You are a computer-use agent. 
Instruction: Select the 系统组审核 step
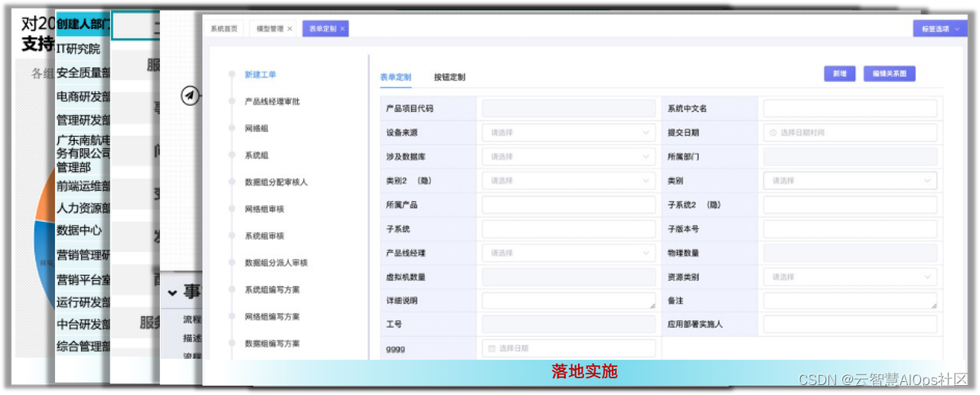coord(264,236)
